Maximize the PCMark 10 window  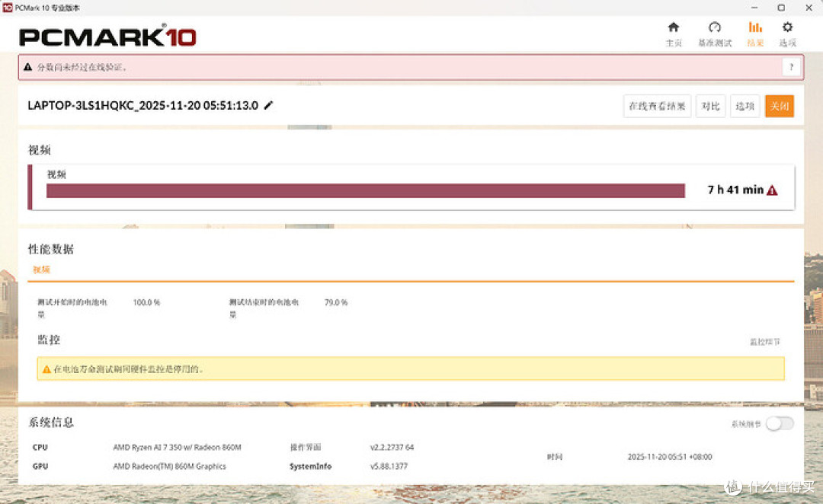point(781,8)
